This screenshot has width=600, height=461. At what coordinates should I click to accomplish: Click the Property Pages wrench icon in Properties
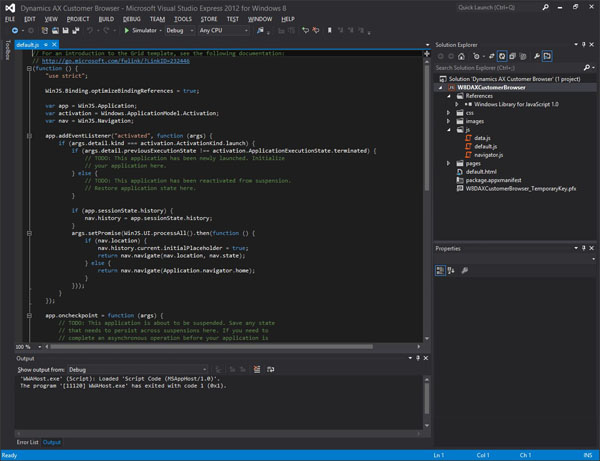click(465, 270)
